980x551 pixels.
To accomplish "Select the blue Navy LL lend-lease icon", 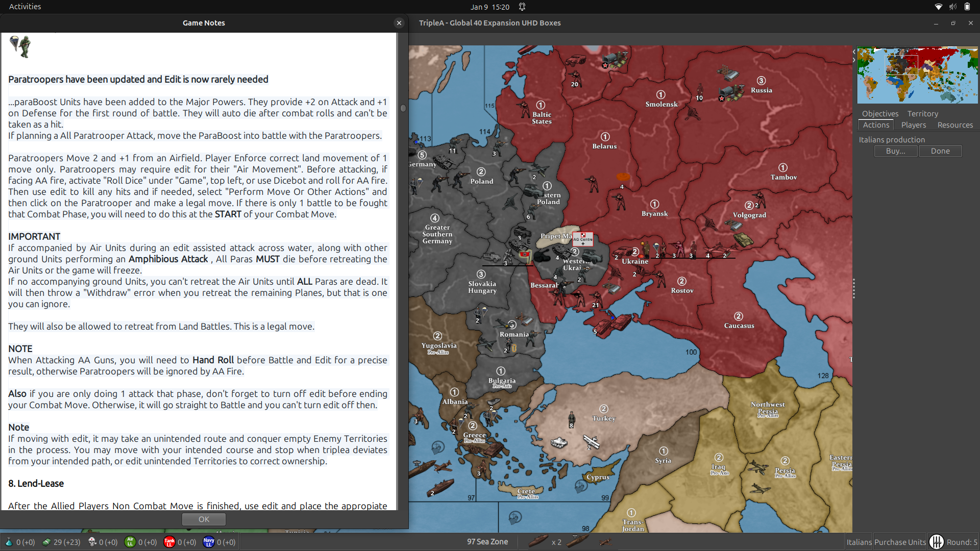I will (208, 542).
